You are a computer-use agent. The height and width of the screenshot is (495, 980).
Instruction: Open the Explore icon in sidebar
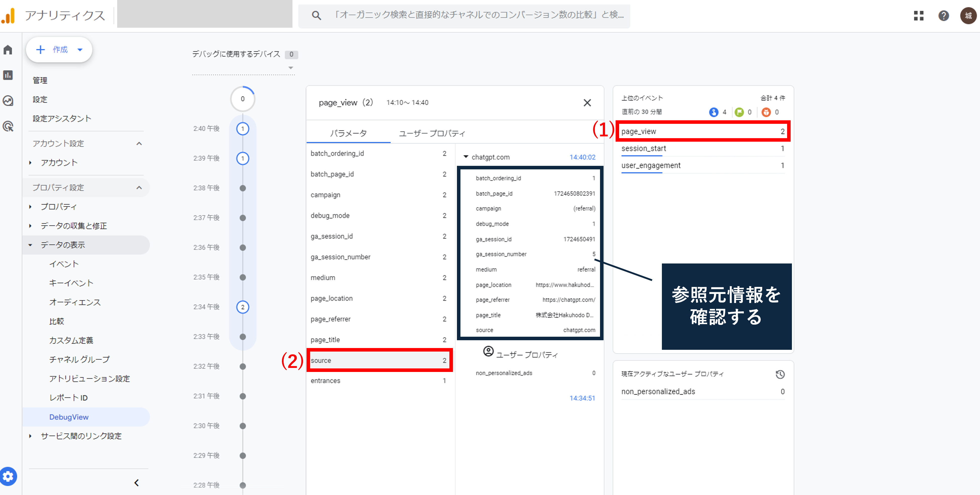[x=8, y=100]
